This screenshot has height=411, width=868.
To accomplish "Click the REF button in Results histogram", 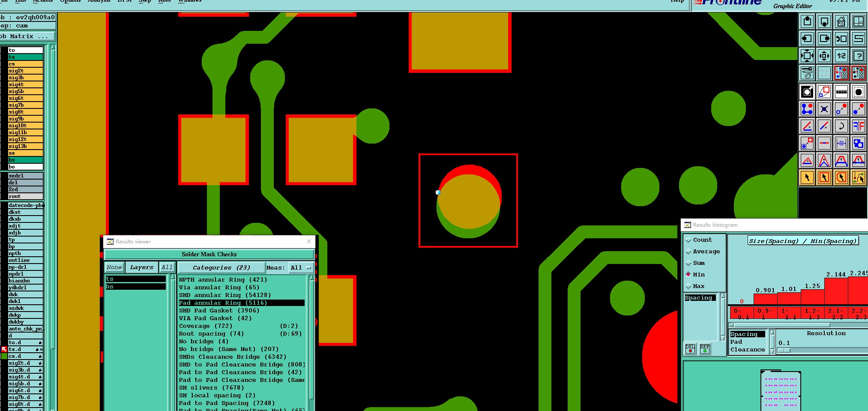I will point(705,349).
